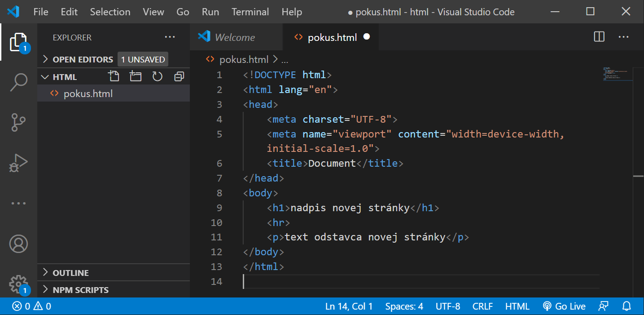Open the Explorer view in activity bar
This screenshot has width=644, height=315.
[18, 42]
